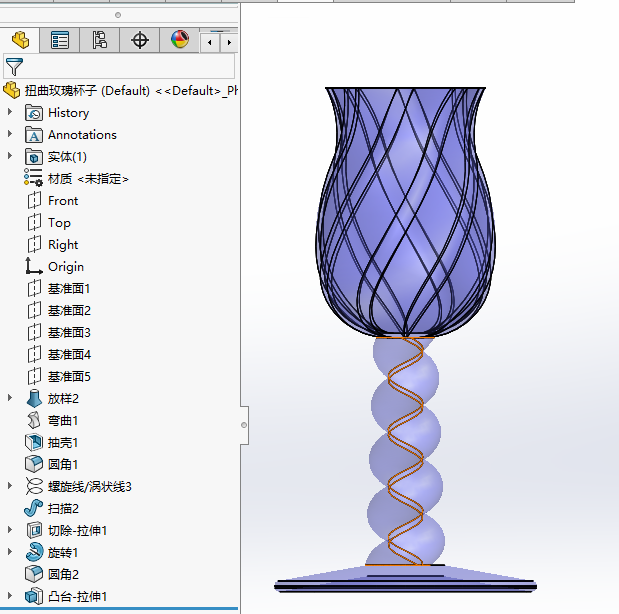Click the 基准面3 reference plane icon
Viewport: 619px width, 614px height.
point(34,332)
